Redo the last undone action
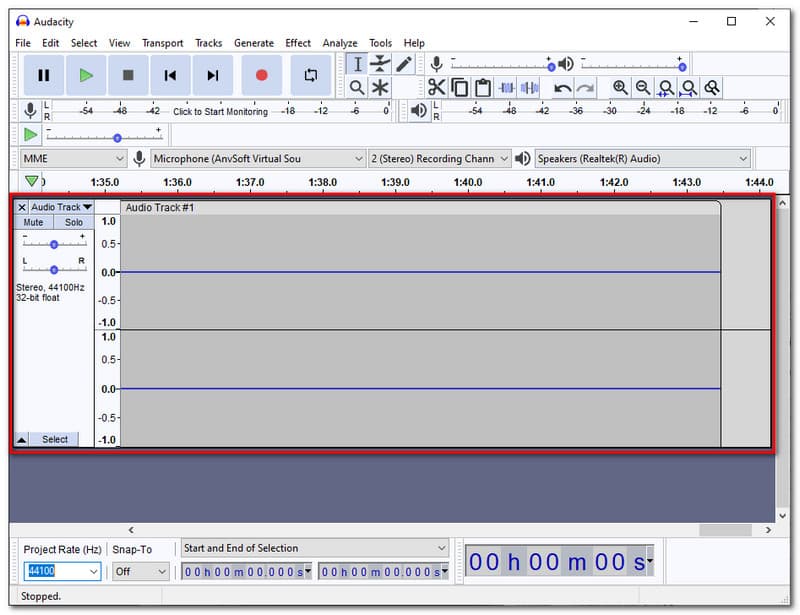The width and height of the screenshot is (800, 615). tap(585, 88)
